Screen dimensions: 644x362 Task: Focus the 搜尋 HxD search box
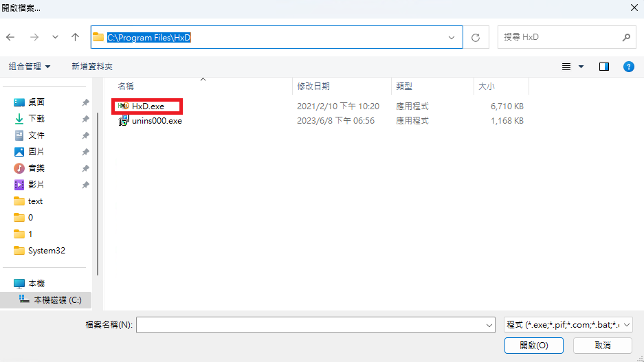pyautogui.click(x=566, y=37)
